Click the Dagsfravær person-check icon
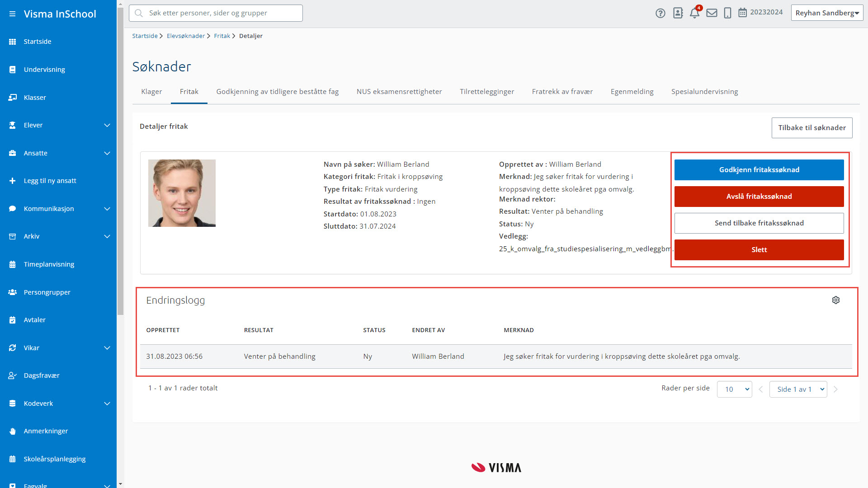The height and width of the screenshot is (488, 868). pos(13,375)
